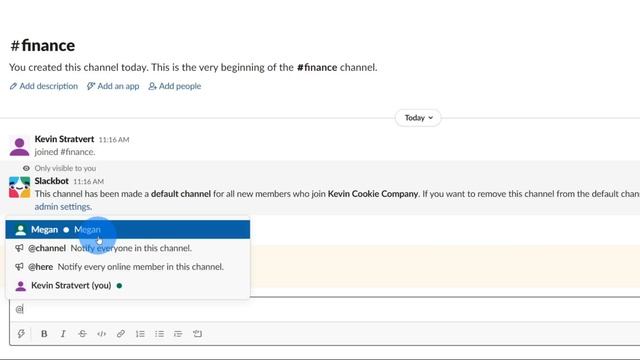
Task: Open the admin settings link
Action: point(62,207)
